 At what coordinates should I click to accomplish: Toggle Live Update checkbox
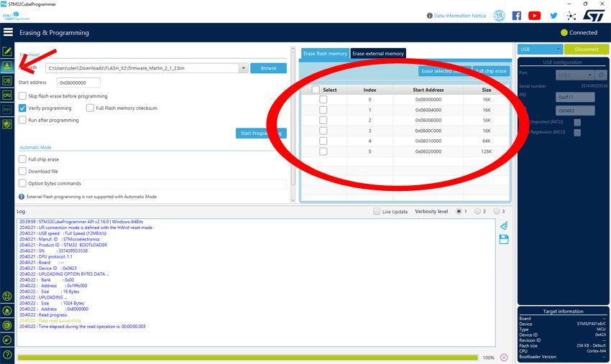coord(377,211)
